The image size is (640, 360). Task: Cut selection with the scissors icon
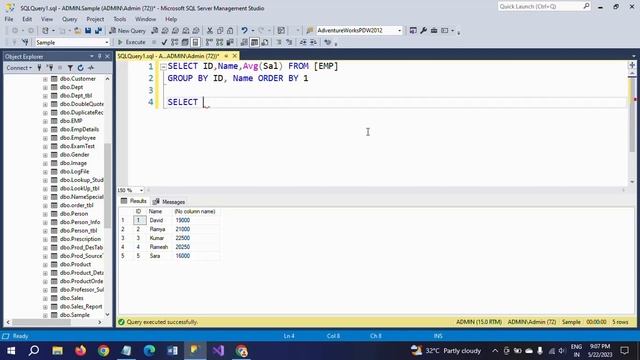pos(210,31)
